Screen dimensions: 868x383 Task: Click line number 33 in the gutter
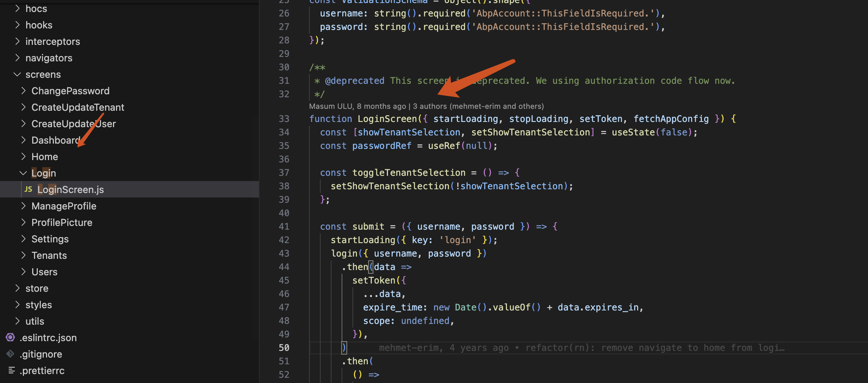coord(284,119)
